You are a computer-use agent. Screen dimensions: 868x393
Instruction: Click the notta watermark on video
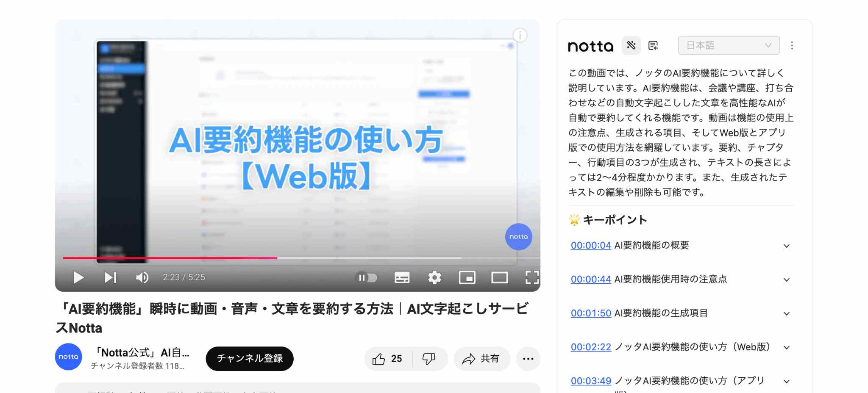point(519,237)
